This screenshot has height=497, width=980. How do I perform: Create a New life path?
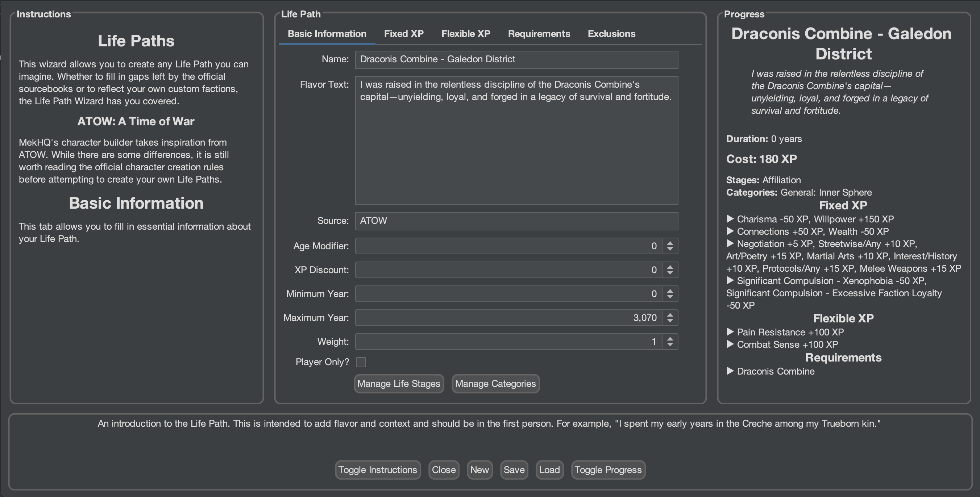[x=479, y=470]
